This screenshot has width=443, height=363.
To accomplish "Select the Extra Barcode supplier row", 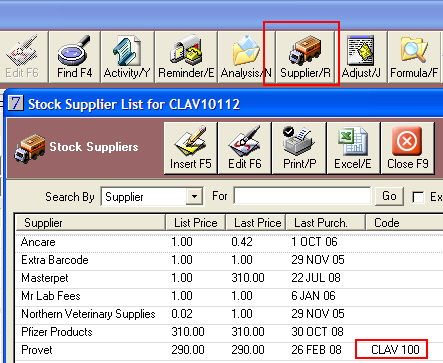I will pyautogui.click(x=229, y=260).
